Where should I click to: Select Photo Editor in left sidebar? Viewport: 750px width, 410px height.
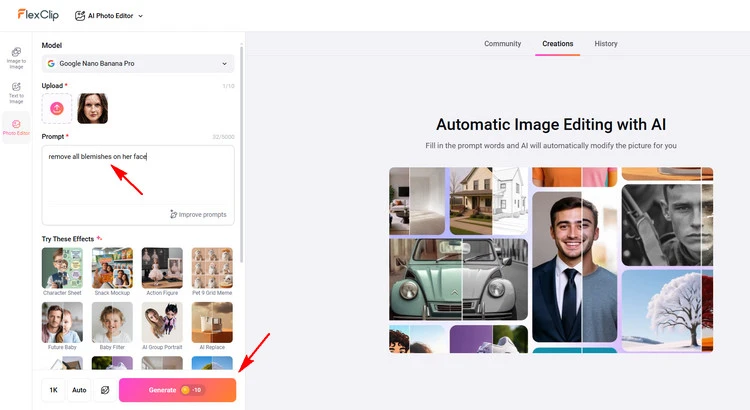tap(16, 128)
